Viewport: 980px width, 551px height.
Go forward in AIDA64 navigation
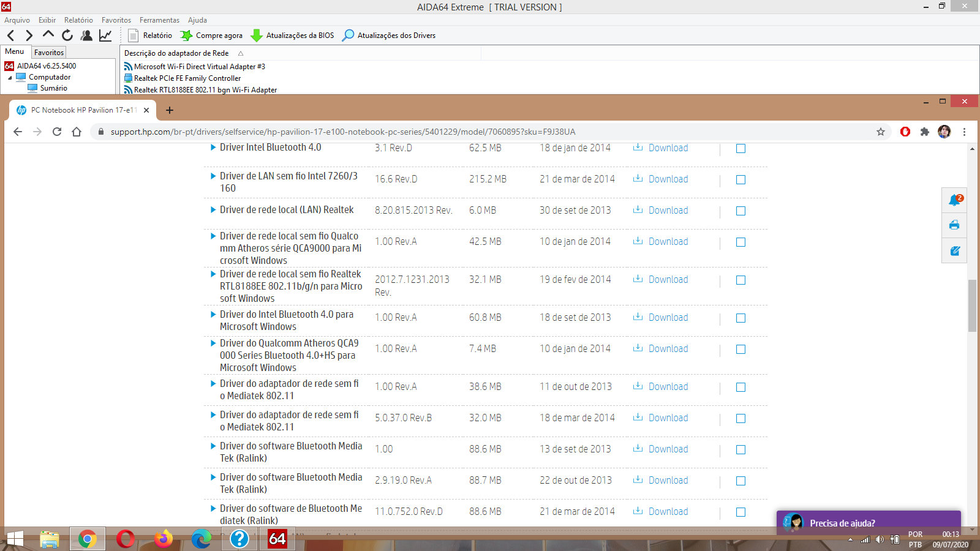tap(29, 36)
